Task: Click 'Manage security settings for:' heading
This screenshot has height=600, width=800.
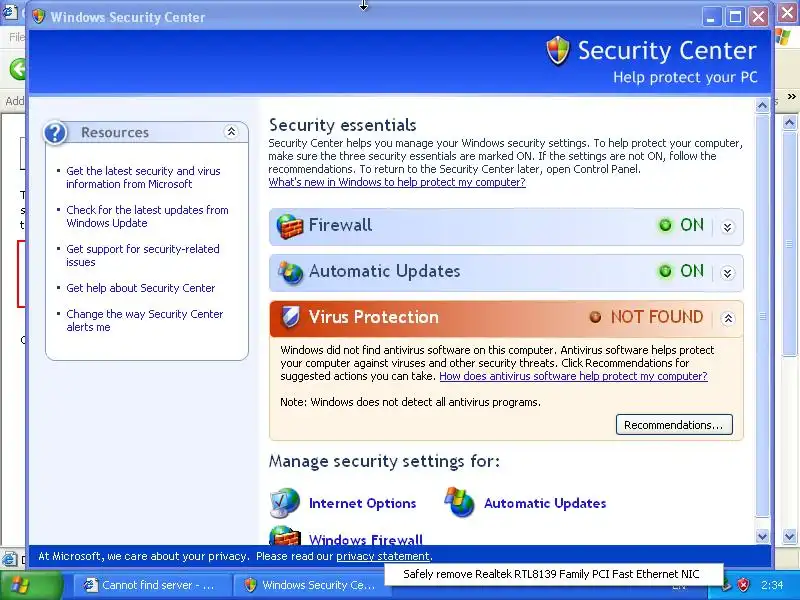Action: tap(384, 461)
